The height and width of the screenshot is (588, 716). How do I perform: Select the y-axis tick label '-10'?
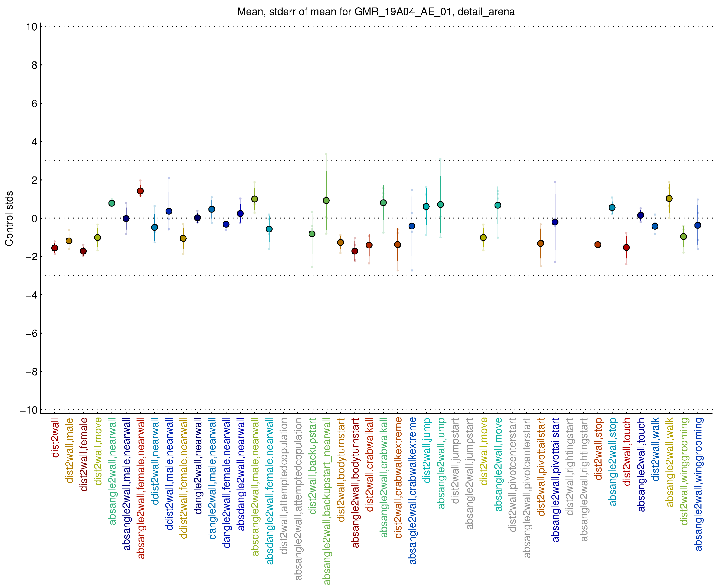[29, 410]
